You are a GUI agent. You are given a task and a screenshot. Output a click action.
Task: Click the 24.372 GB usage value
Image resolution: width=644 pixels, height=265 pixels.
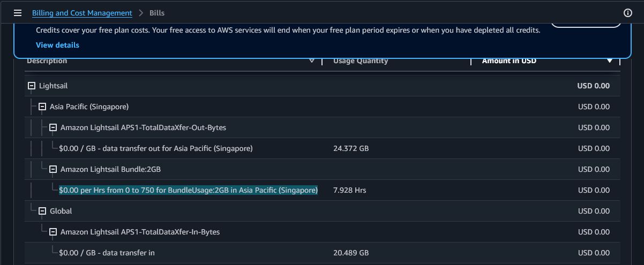pos(351,148)
